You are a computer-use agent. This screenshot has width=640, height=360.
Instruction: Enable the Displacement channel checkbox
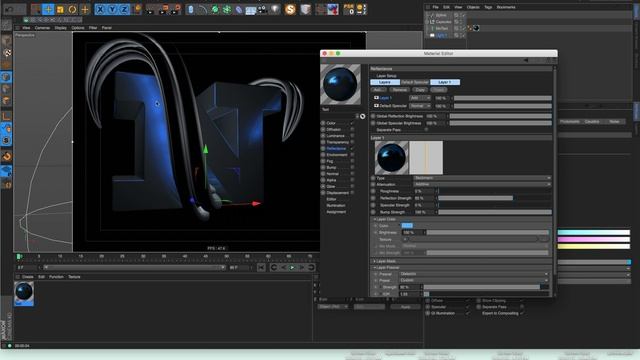pos(352,193)
